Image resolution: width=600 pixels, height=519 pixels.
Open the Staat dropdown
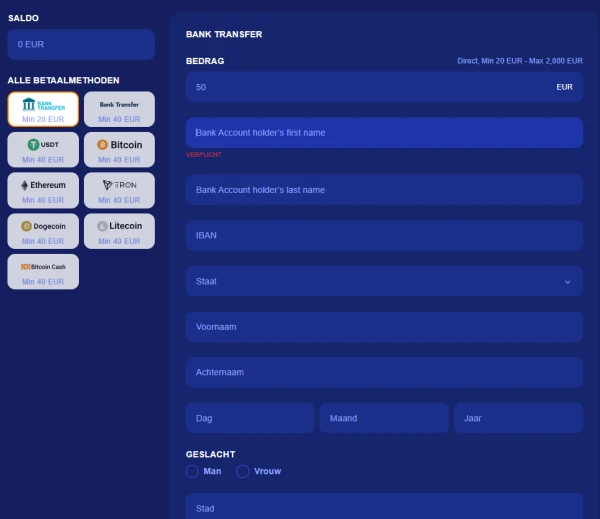click(384, 281)
